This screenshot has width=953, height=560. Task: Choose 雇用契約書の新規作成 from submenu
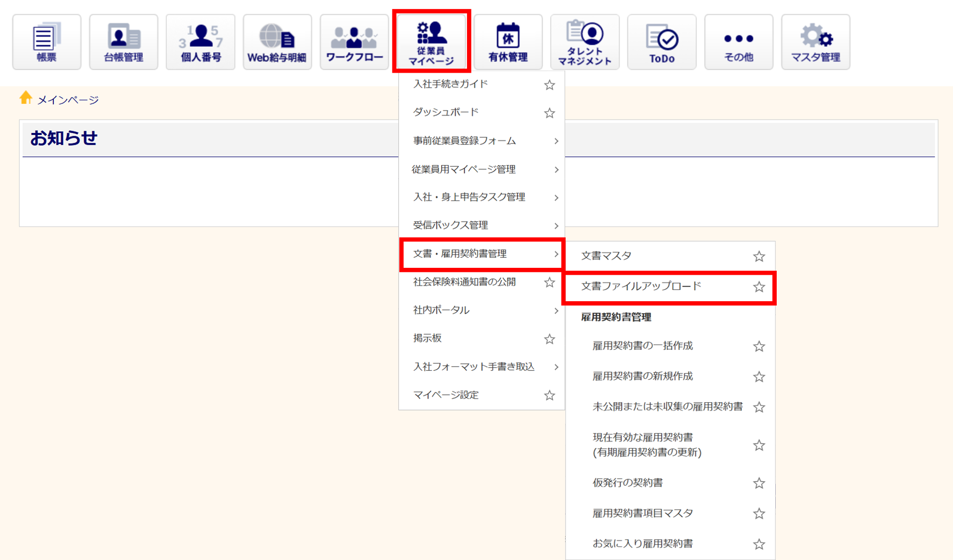tap(642, 376)
